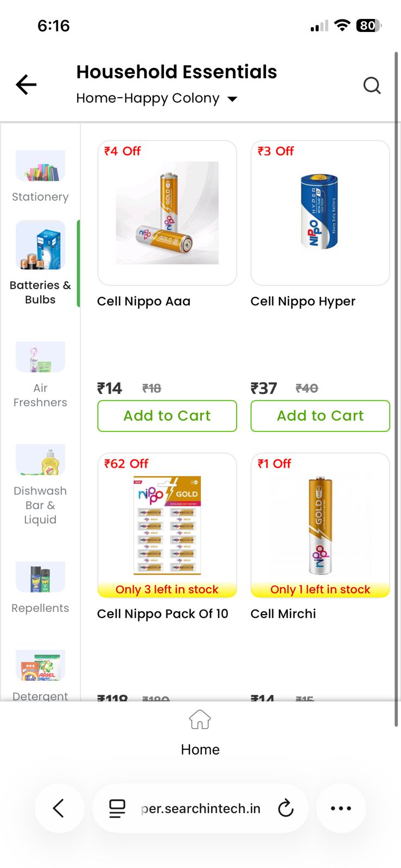Switch to Air Freshners category
The width and height of the screenshot is (401, 868).
40,357
